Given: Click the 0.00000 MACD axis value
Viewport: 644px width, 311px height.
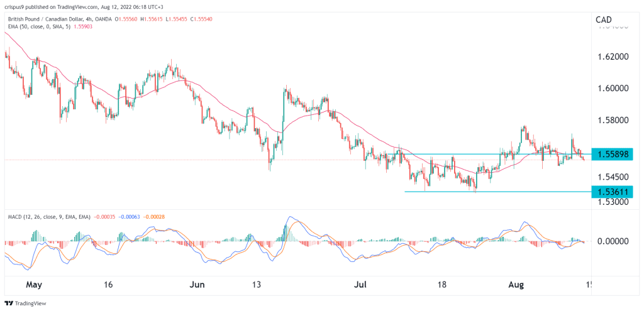Looking at the screenshot, I should 613,241.
